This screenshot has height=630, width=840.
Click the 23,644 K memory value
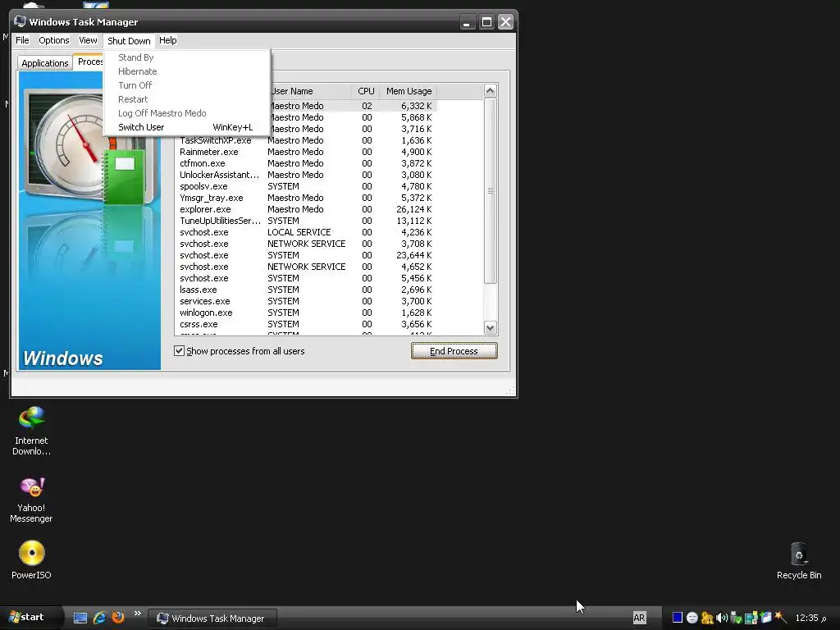coord(413,256)
